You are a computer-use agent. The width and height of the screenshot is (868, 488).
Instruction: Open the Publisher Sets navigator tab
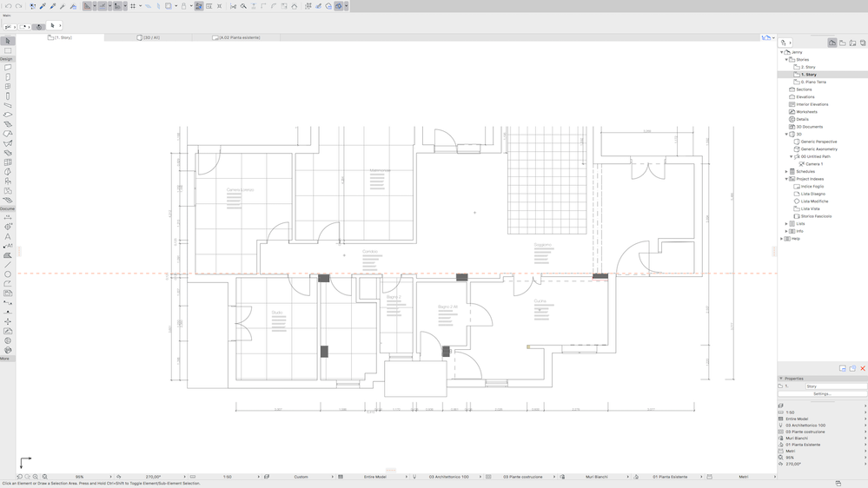[x=863, y=43]
